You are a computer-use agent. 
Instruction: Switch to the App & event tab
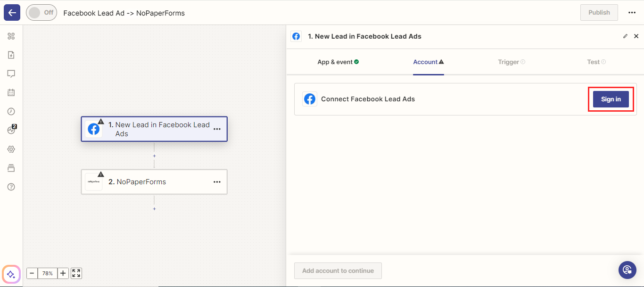click(338, 62)
